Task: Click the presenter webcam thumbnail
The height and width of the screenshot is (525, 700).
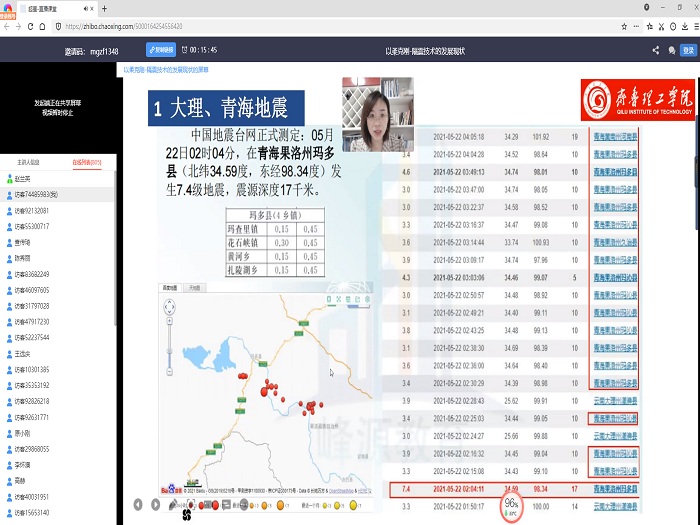Action: coord(377,114)
